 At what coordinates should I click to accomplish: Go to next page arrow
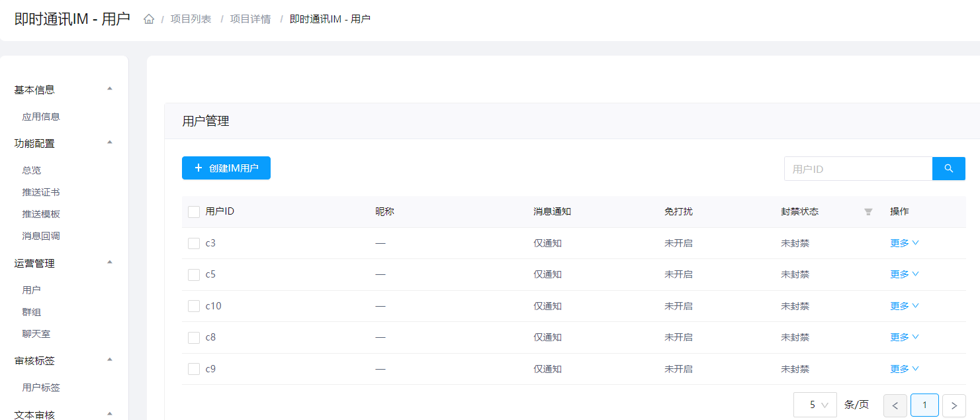click(x=954, y=405)
